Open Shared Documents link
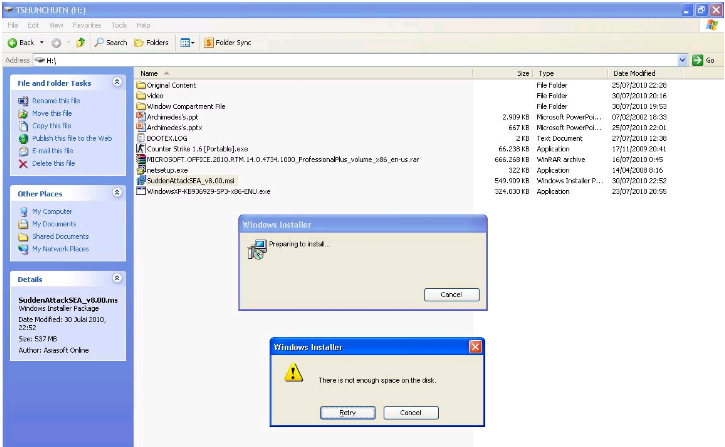The width and height of the screenshot is (725, 447). pyautogui.click(x=60, y=236)
